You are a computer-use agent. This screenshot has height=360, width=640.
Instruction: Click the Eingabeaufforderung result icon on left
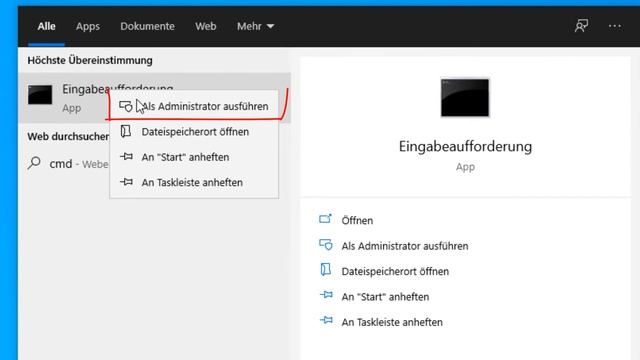point(40,95)
